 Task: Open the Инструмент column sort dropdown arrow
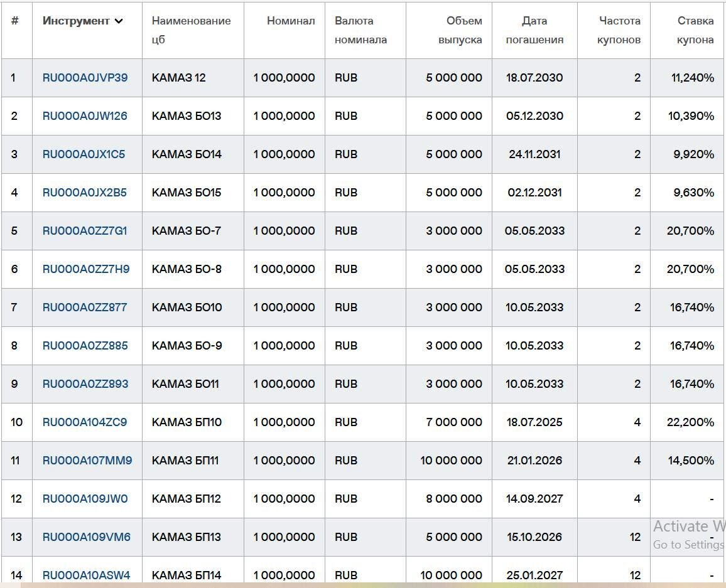click(119, 21)
